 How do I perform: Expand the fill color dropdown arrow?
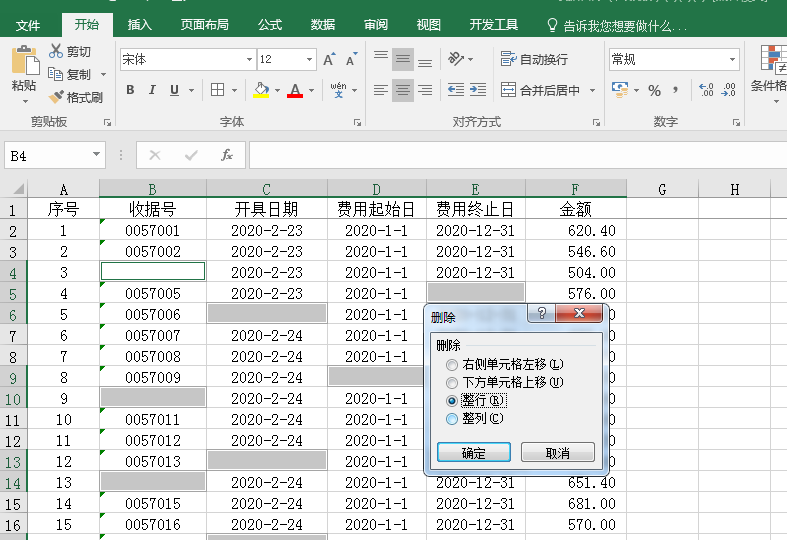pyautogui.click(x=278, y=90)
